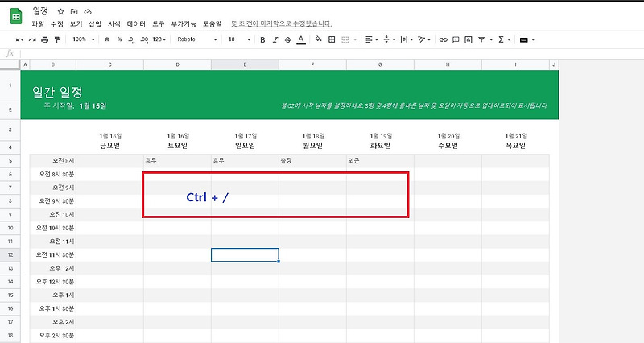Viewport: 644px width, 343px height.
Task: Open the 123 number format dropdown
Action: click(159, 39)
